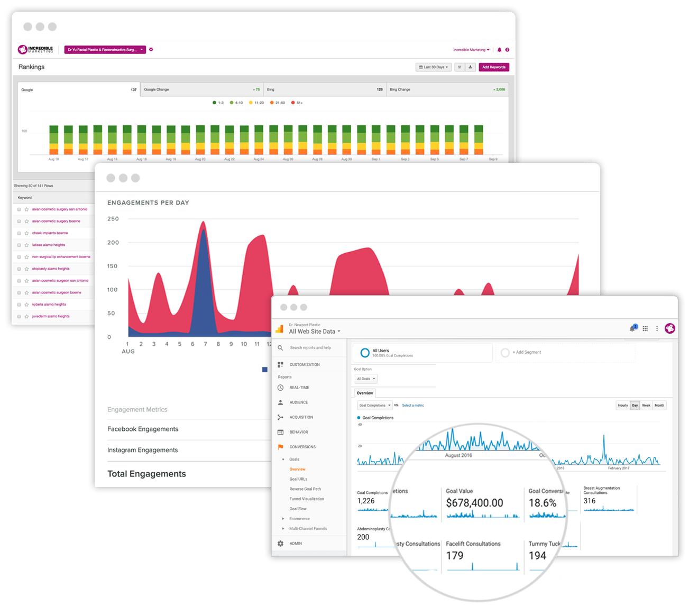Check the box for 'asian cosmetic surgery boerne'
Viewport: 689px width, 616px height.
pyautogui.click(x=19, y=221)
